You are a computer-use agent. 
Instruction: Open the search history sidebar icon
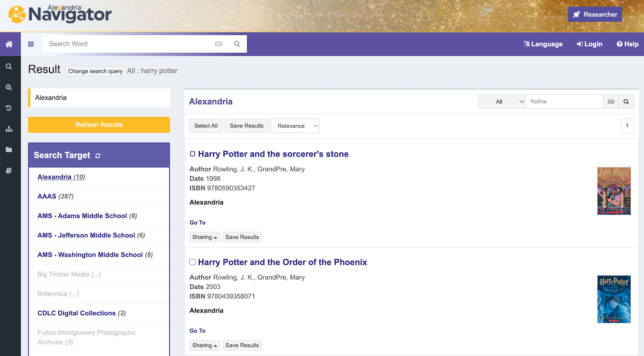point(9,108)
